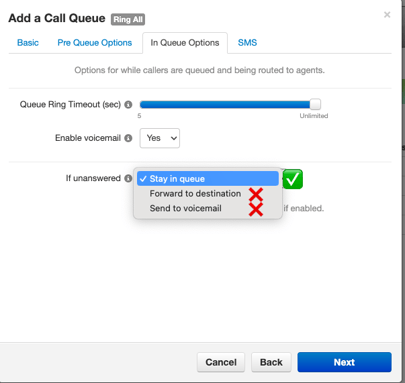The width and height of the screenshot is (405, 383).
Task: Click info icon beside Enable voicemail
Action: [x=128, y=138]
